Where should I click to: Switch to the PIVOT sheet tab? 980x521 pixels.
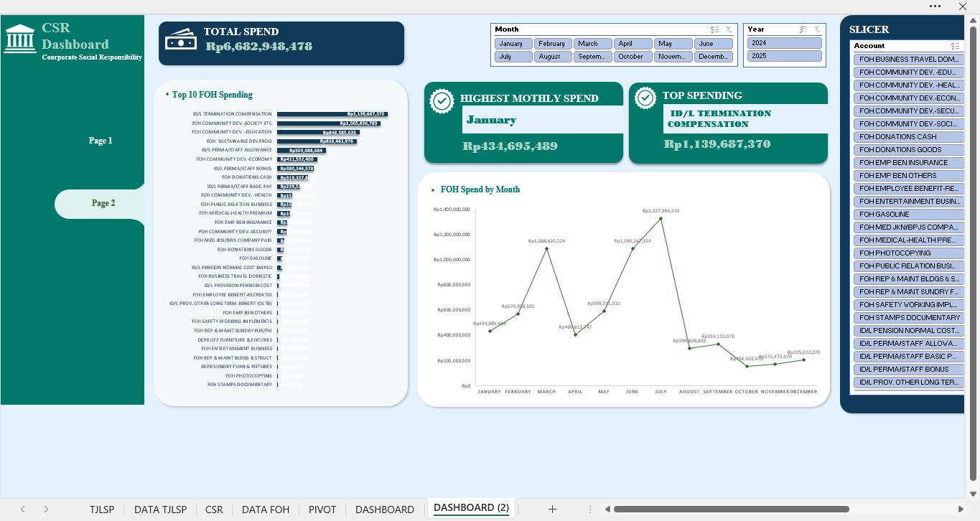(x=322, y=510)
